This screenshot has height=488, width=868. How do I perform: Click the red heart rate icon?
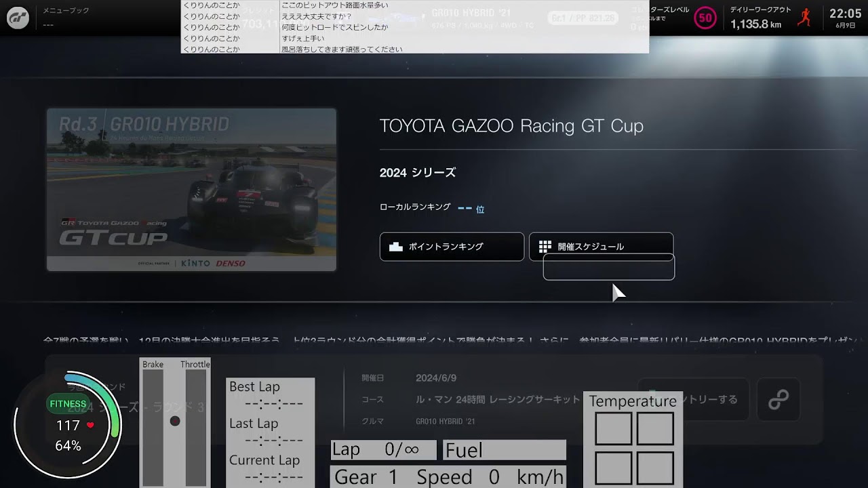point(90,426)
